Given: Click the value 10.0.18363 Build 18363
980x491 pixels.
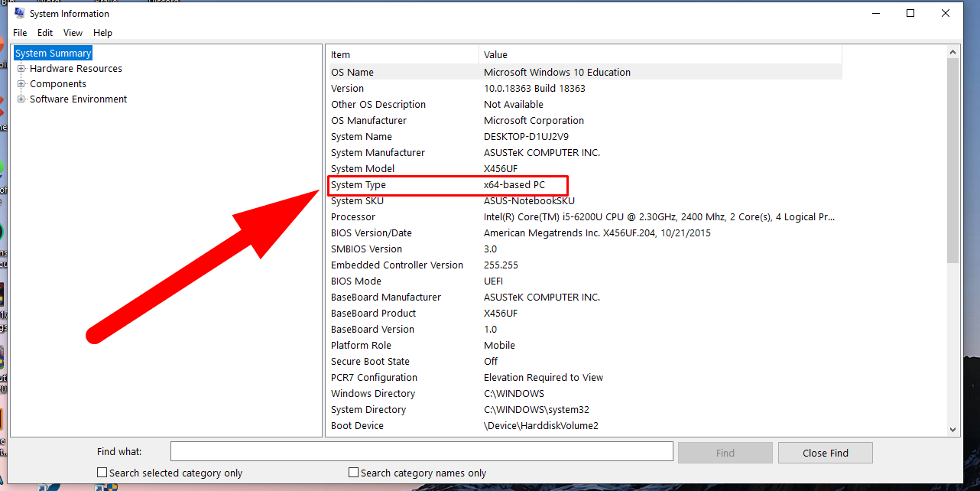Looking at the screenshot, I should 534,89.
